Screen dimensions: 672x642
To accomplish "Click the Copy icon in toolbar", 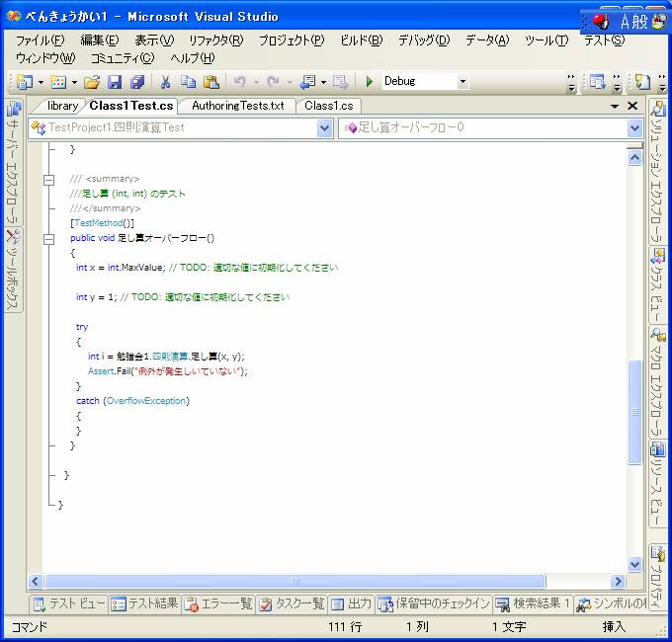I will click(x=188, y=82).
